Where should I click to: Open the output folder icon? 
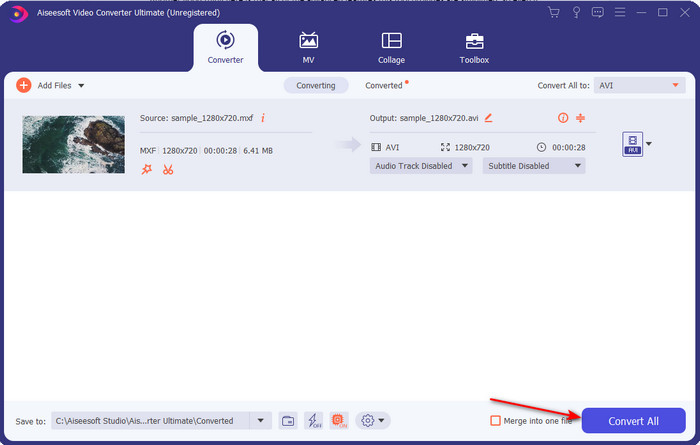point(288,420)
